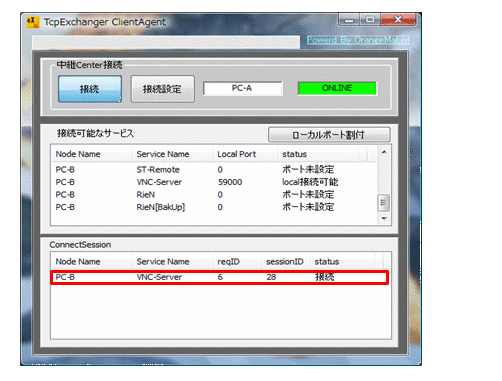The image size is (502, 381).
Task: Click services list status column header
Action: tap(318, 154)
